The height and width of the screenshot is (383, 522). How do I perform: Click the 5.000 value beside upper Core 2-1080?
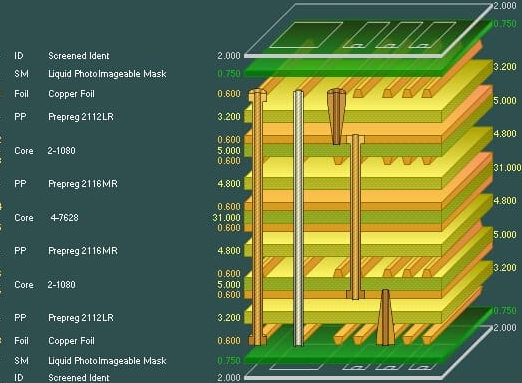click(x=229, y=151)
